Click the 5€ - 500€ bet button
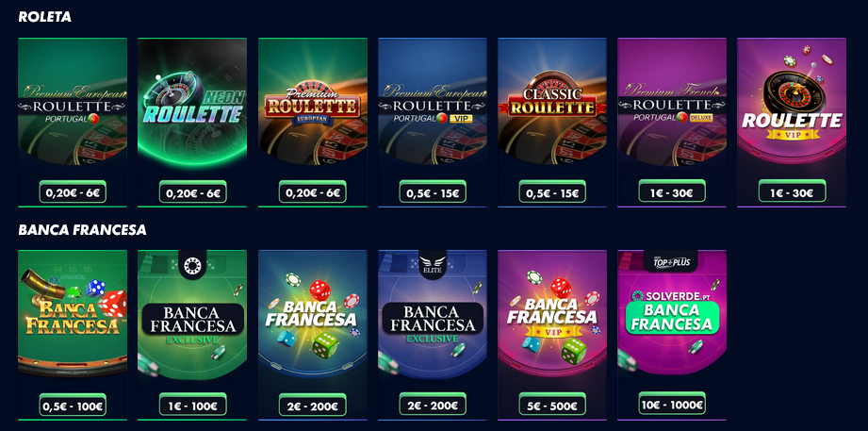The height and width of the screenshot is (431, 868). (x=552, y=404)
